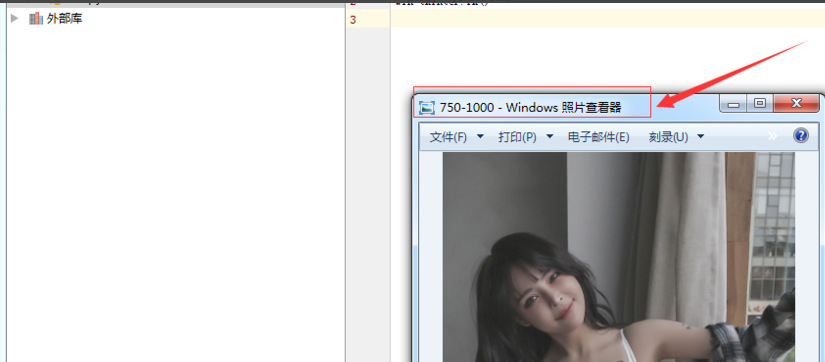This screenshot has width=825, height=362.
Task: Open the 文件(F) menu in photo viewer
Action: pos(448,137)
